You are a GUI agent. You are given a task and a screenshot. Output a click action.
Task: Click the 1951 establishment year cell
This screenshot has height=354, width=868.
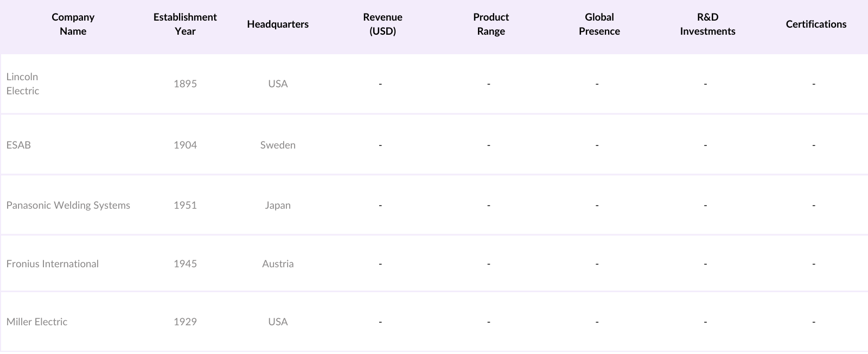click(x=185, y=205)
